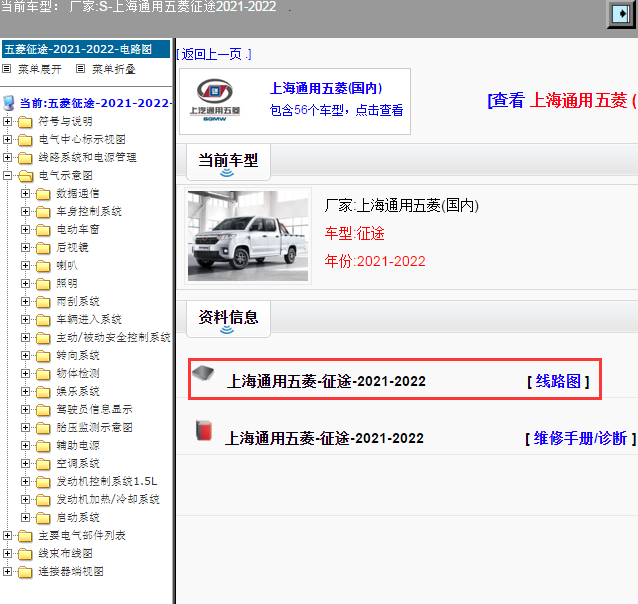Click the folder icon of 雨刮系统
Screen dimensions: 638x604
pyautogui.click(x=43, y=302)
